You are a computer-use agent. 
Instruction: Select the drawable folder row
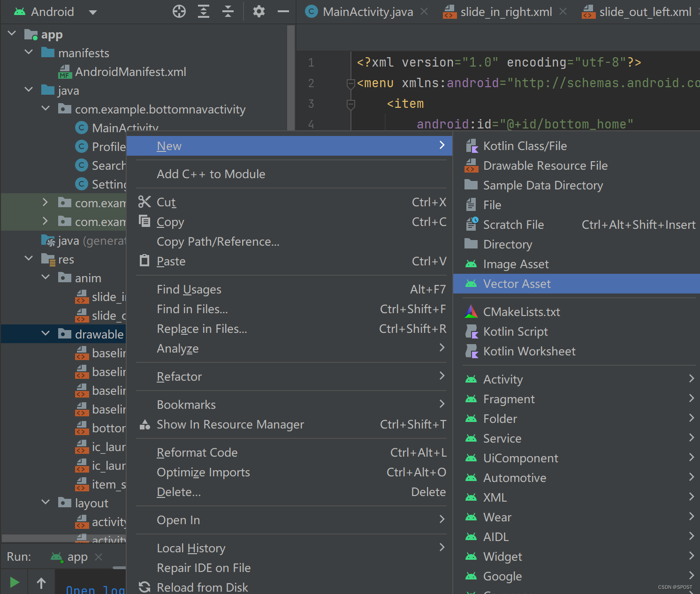click(64, 334)
